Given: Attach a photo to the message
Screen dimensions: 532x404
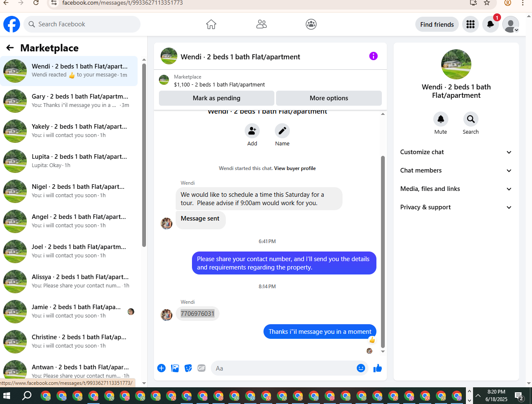Looking at the screenshot, I should coord(175,368).
